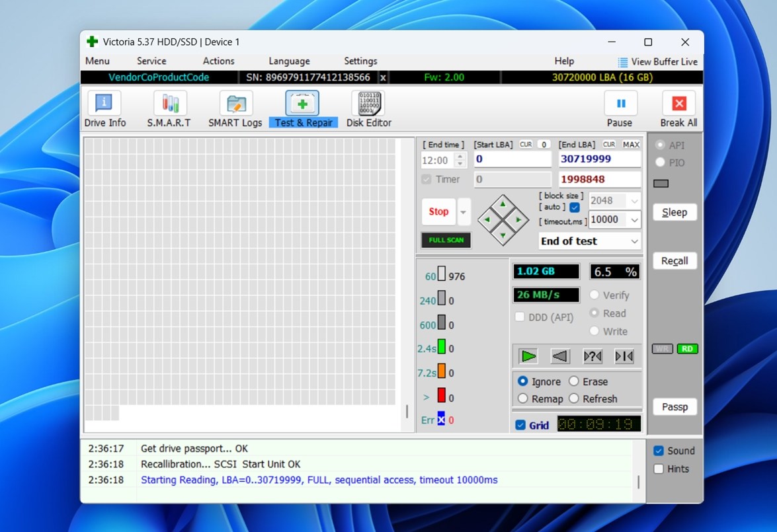Toggle the Sound checkbox
The height and width of the screenshot is (532, 777).
pyautogui.click(x=659, y=451)
